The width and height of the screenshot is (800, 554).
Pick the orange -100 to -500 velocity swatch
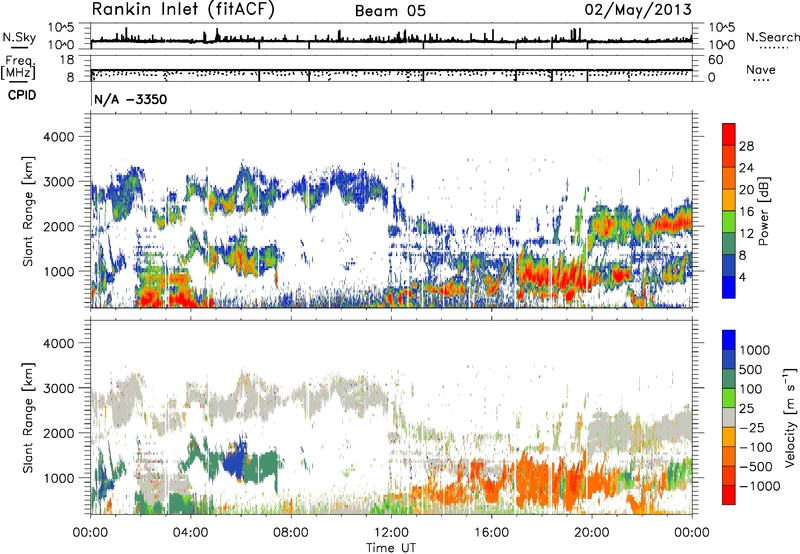point(729,456)
